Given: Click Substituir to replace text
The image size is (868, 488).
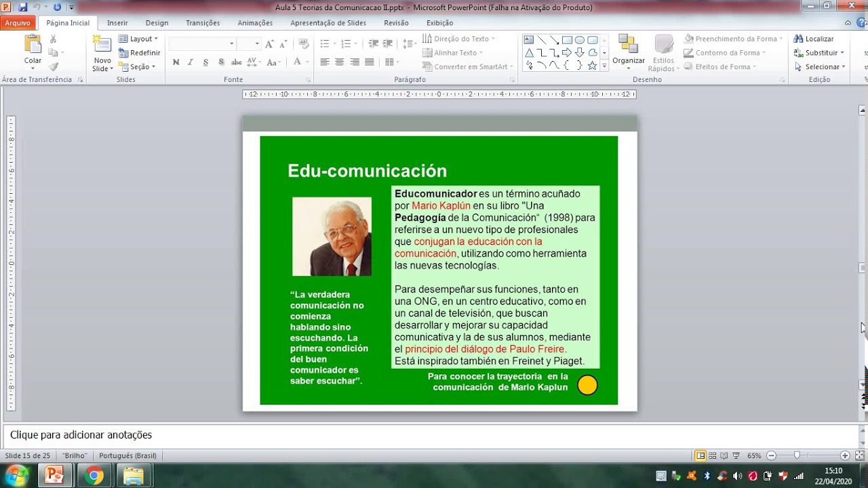Looking at the screenshot, I should [819, 52].
